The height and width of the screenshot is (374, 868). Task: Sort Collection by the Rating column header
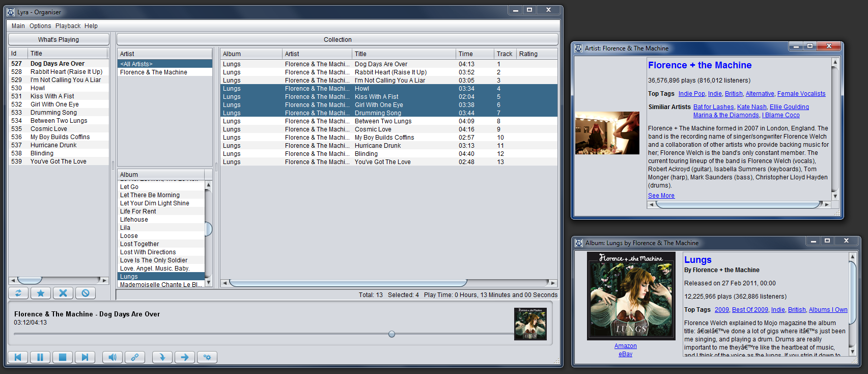[x=537, y=54]
